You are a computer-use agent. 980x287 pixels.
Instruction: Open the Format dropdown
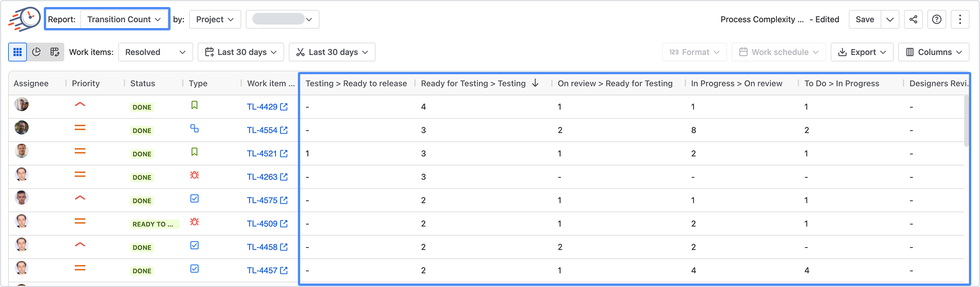[695, 52]
